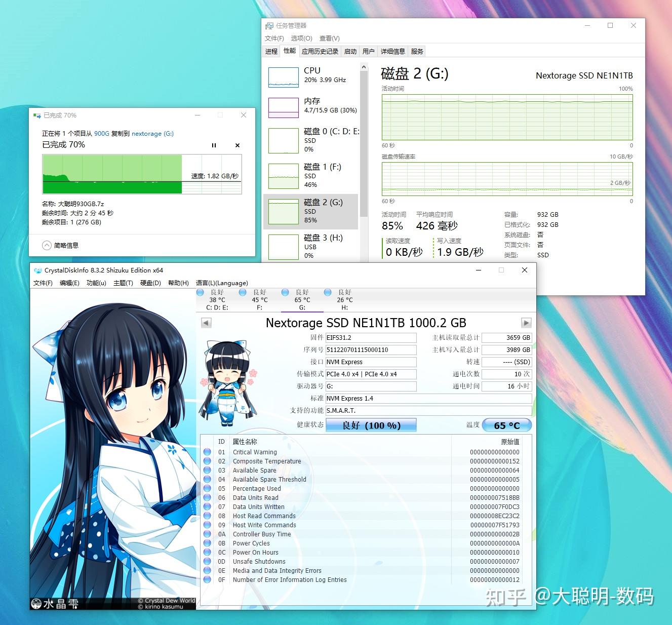Open the nextorage (G:) destination link
Image resolution: width=672 pixels, height=625 pixels.
coord(151,133)
